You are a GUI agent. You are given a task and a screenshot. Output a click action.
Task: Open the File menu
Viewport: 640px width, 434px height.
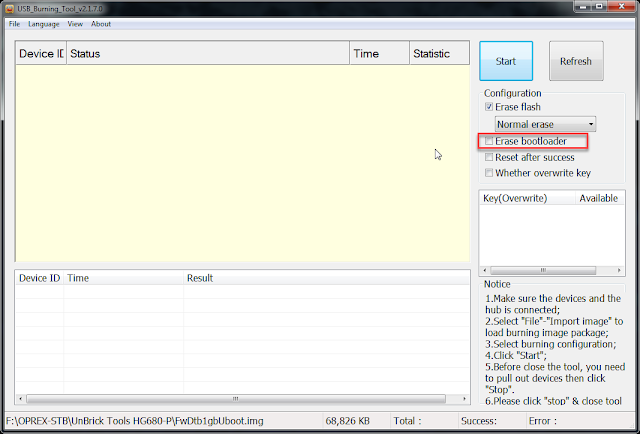[14, 23]
